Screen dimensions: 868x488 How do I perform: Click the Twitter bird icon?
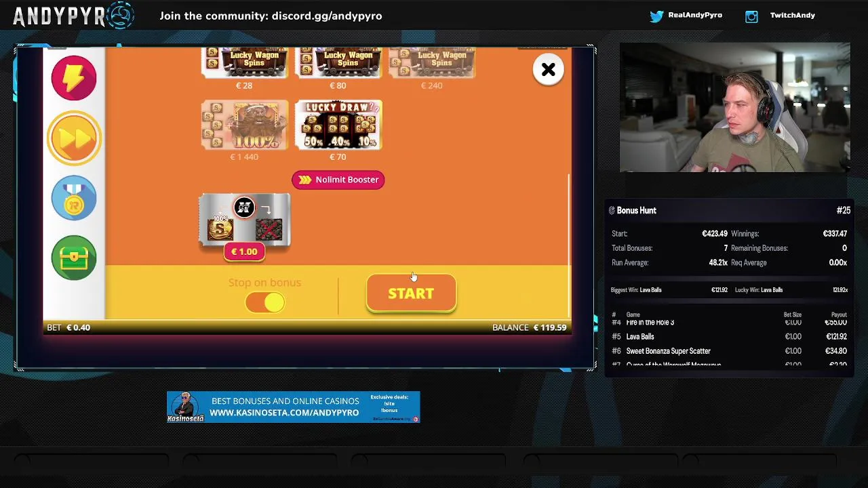pyautogui.click(x=656, y=16)
